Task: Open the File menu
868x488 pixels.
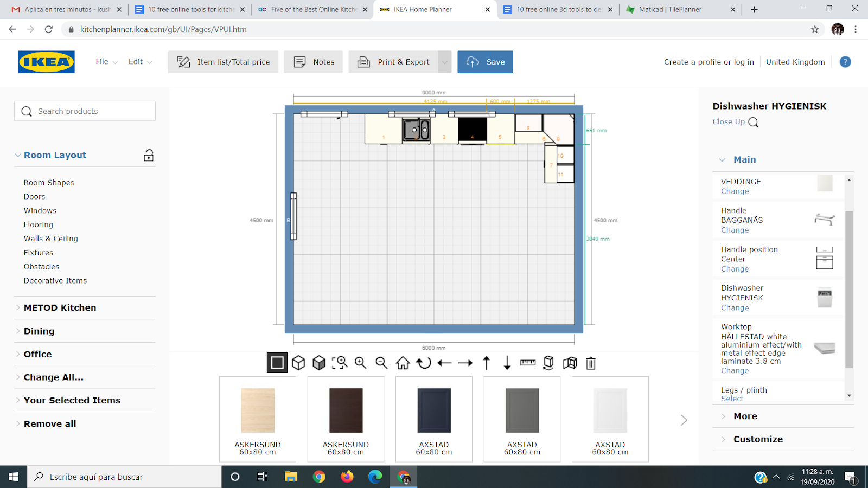Action: (107, 62)
